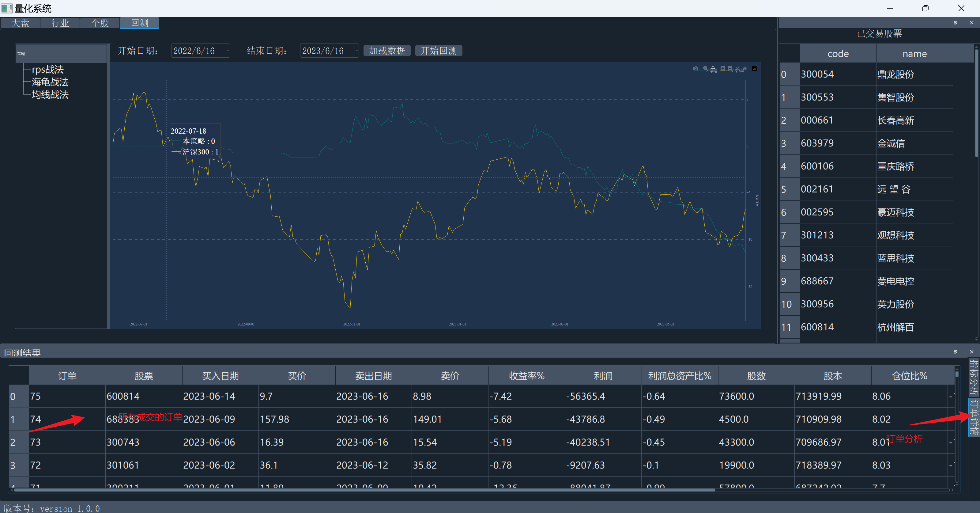Click the 加载数据 button
This screenshot has height=513, width=980.
pos(387,51)
